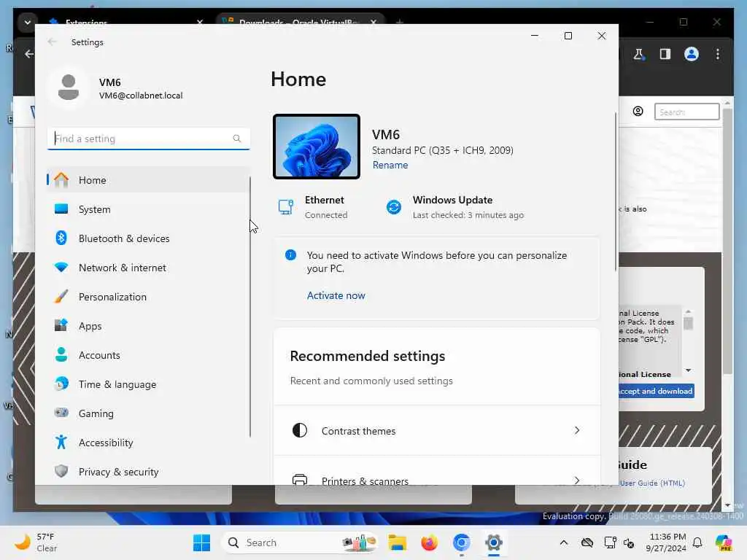Click Accept and download in browser
Screen dimensions: 747x560
click(x=656, y=391)
